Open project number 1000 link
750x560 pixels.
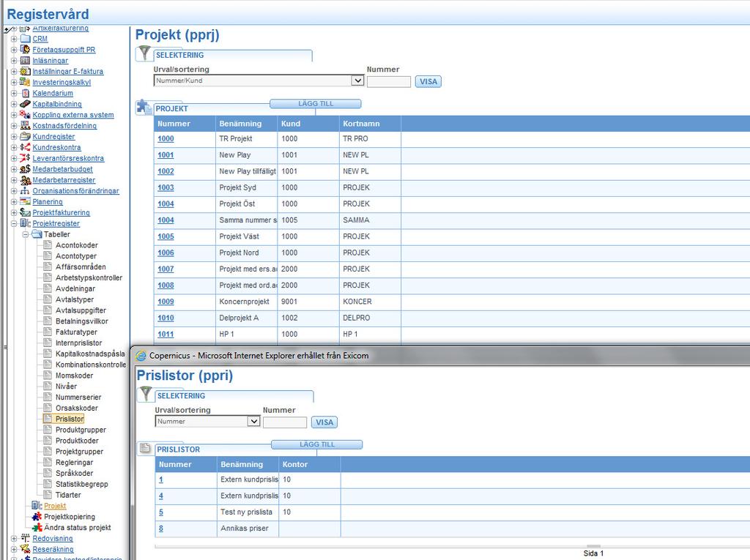pyautogui.click(x=166, y=138)
